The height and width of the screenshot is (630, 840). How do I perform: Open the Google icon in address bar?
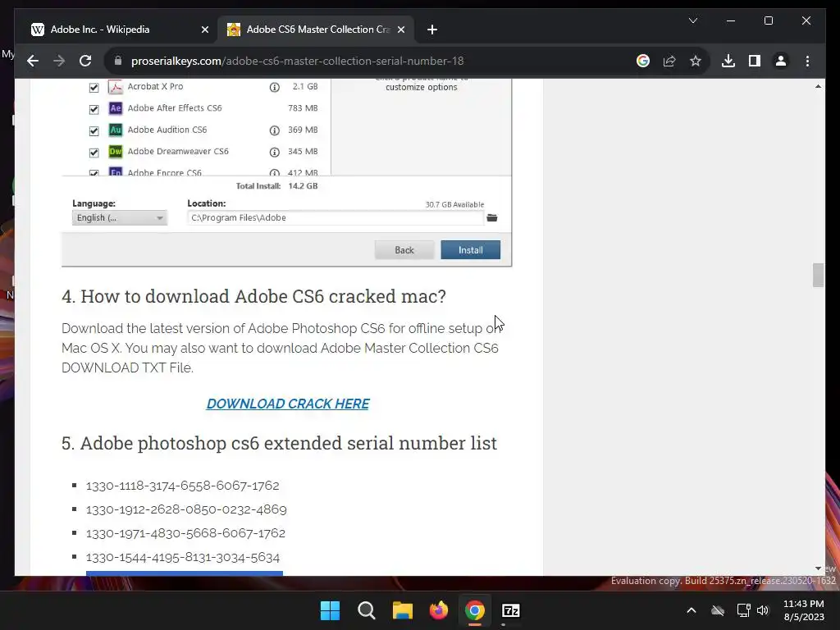(643, 61)
